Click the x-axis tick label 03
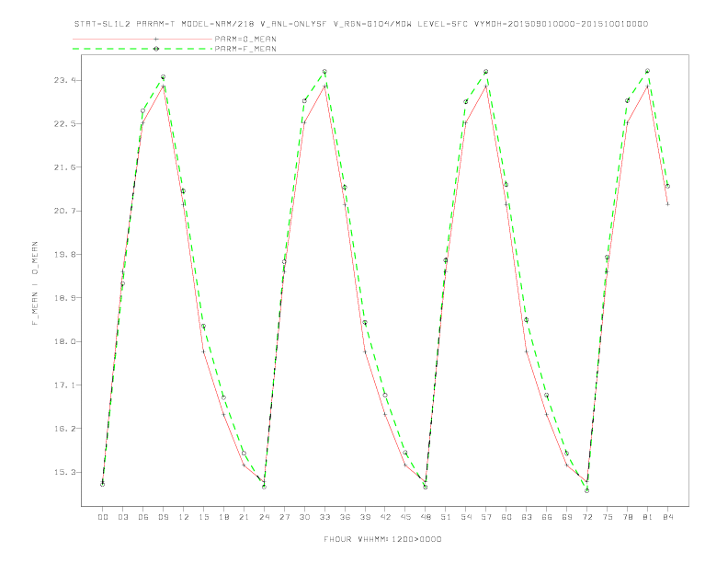 [x=122, y=517]
